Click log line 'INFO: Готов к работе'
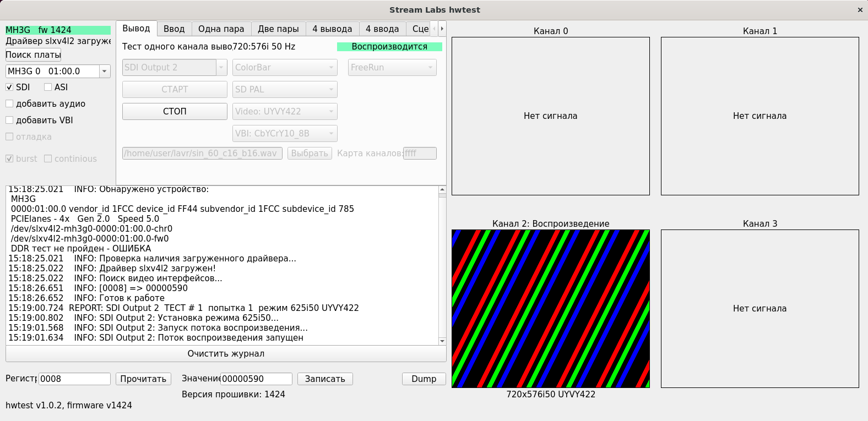Screen dimensions: 868x421 click(x=119, y=298)
